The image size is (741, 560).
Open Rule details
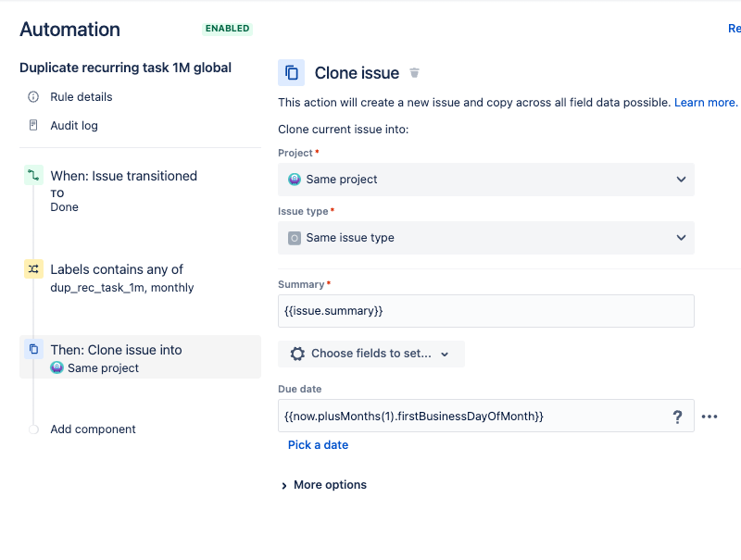(82, 97)
